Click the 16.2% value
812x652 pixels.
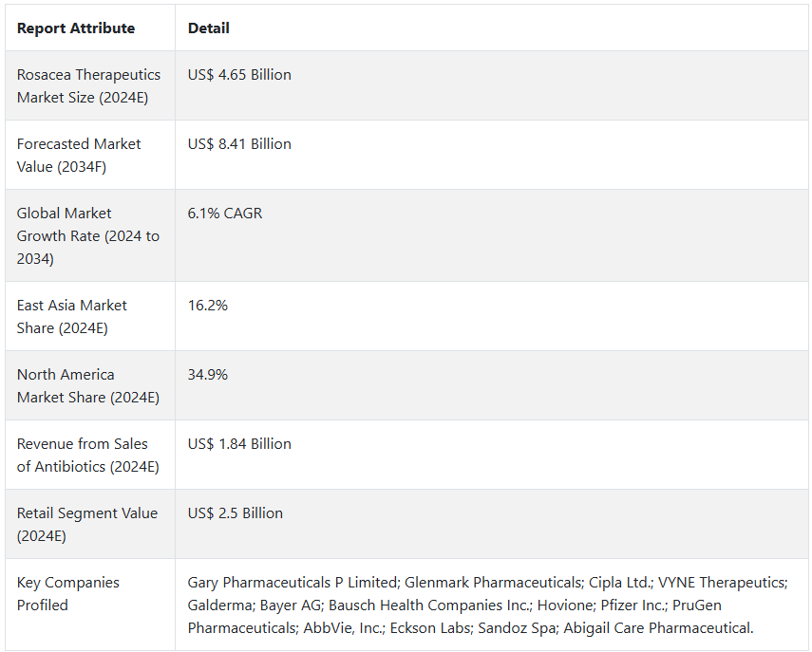coord(208,306)
